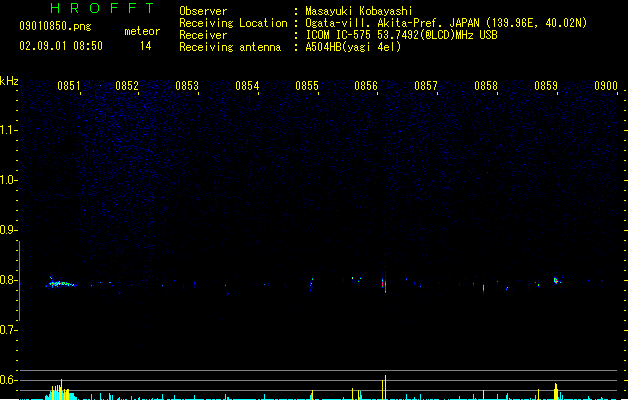Click the kHz axis label
Viewport: 629px width, 400px height.
9,81
